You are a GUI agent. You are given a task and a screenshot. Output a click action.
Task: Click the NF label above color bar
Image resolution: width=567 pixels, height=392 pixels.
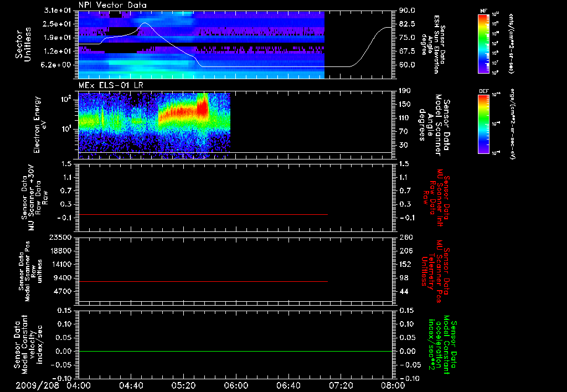(483, 11)
